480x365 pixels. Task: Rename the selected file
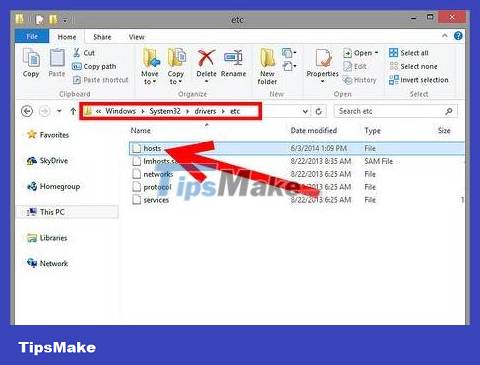[233, 63]
